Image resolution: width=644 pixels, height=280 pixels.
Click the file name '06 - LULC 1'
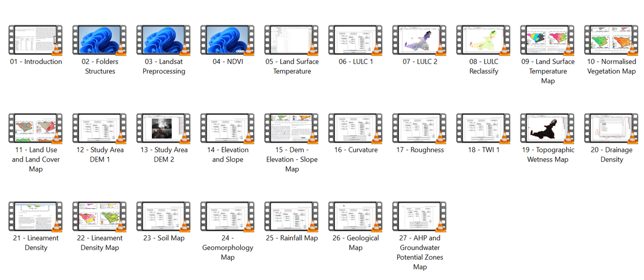(x=356, y=62)
